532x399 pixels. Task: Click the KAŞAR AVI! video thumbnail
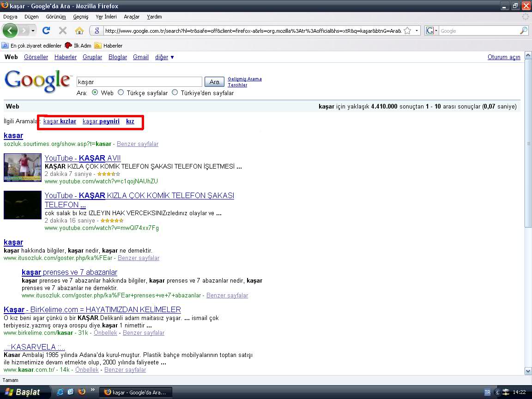click(x=22, y=167)
